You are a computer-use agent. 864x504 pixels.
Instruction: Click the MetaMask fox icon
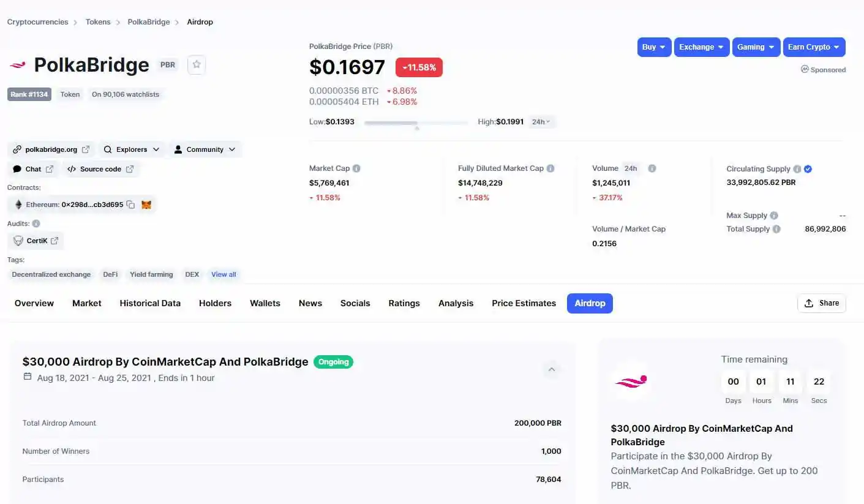tap(146, 205)
